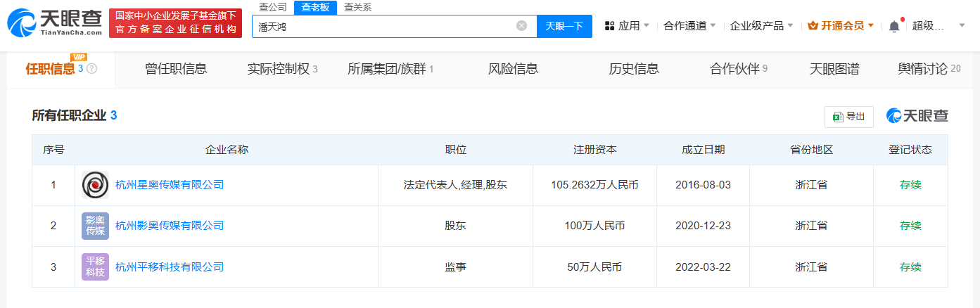Switch to the 查公司 search tab
Screen dimensions: 980x308
273,7
